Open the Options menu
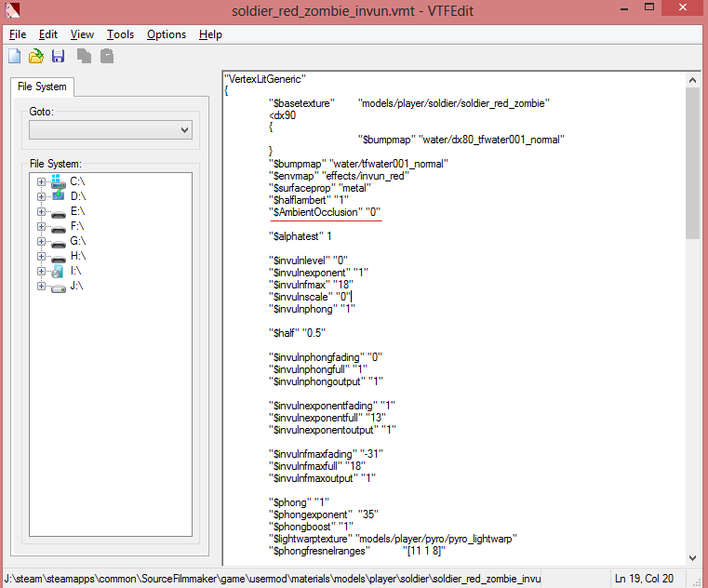 tap(167, 34)
